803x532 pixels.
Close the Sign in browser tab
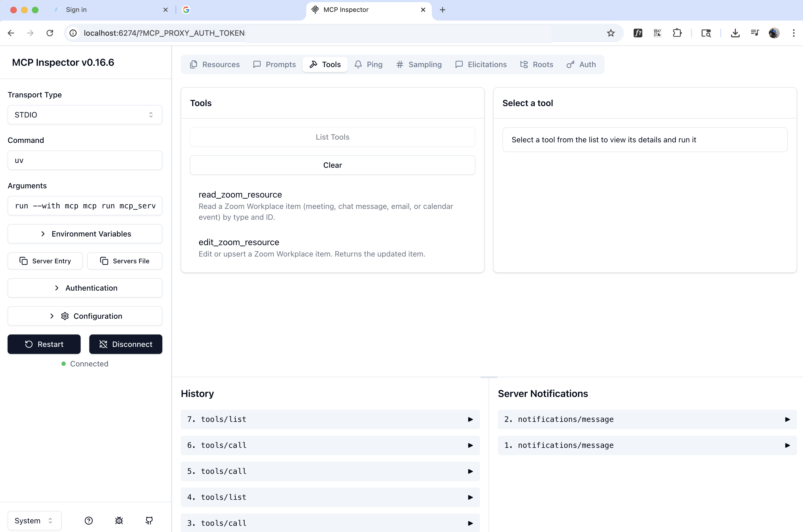point(166,10)
